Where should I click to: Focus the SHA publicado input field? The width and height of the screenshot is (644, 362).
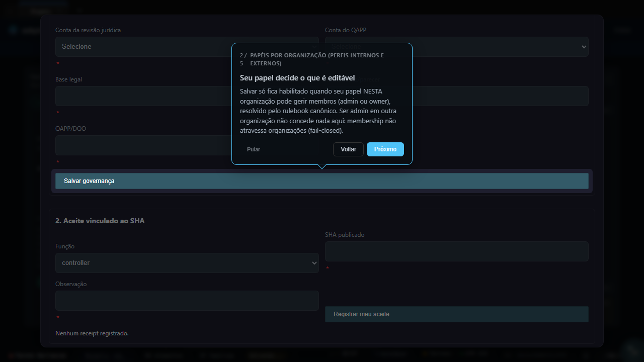point(456,251)
